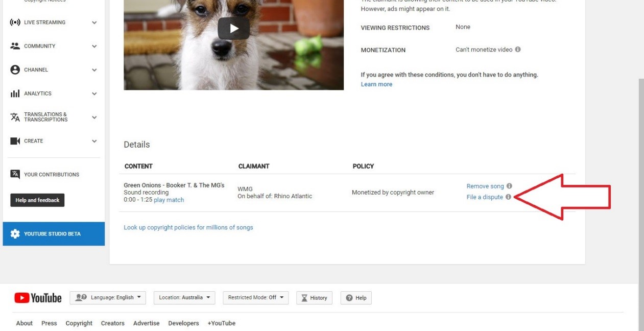Click the File a dispute link
The width and height of the screenshot is (644, 331).
pyautogui.click(x=485, y=197)
